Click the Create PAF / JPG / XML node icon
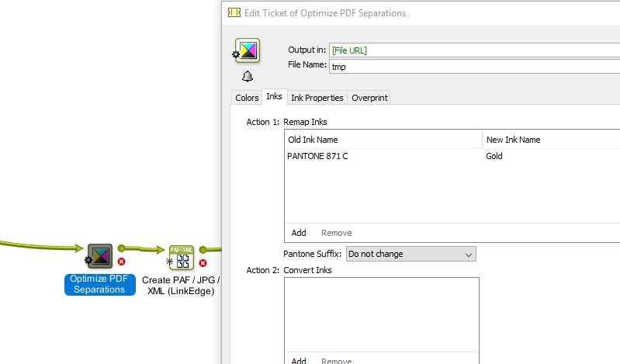Viewport: 620px width, 364px height. pyautogui.click(x=182, y=258)
